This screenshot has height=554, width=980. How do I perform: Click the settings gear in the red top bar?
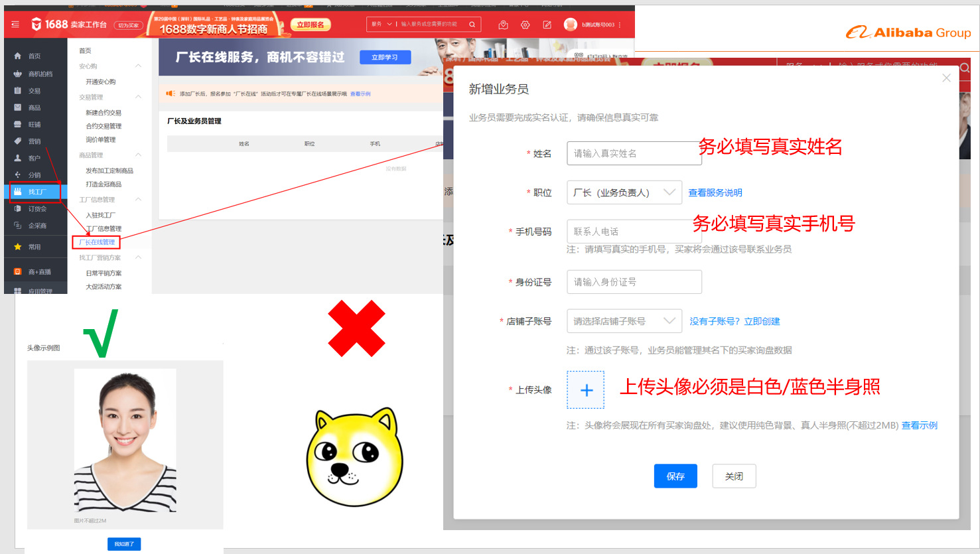coord(525,24)
